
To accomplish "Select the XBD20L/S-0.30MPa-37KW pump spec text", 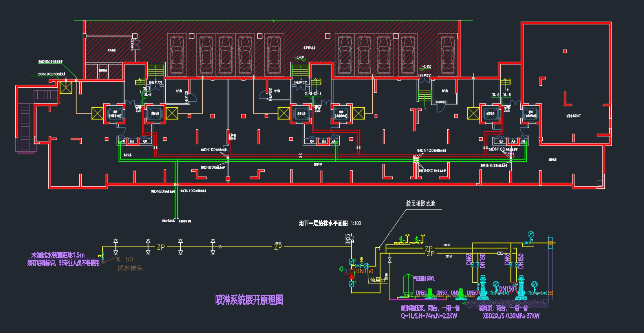I will pyautogui.click(x=511, y=316).
